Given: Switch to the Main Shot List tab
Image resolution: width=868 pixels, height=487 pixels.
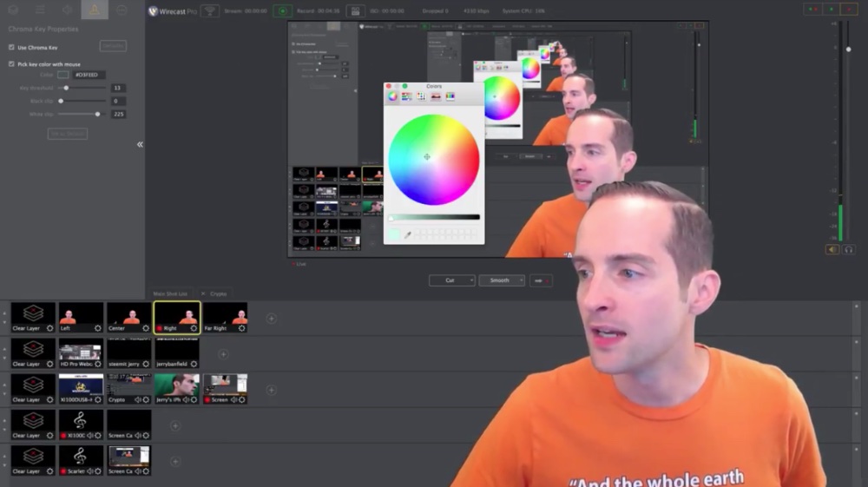Looking at the screenshot, I should [x=170, y=294].
